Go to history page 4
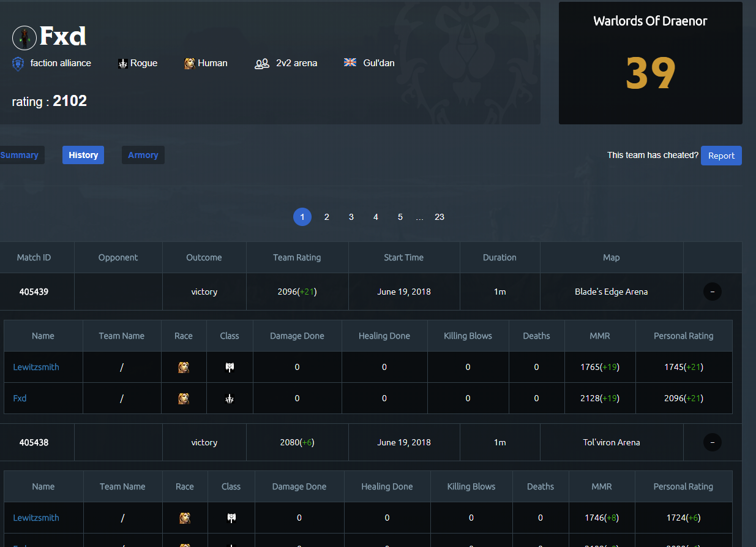This screenshot has width=756, height=547. (x=376, y=217)
